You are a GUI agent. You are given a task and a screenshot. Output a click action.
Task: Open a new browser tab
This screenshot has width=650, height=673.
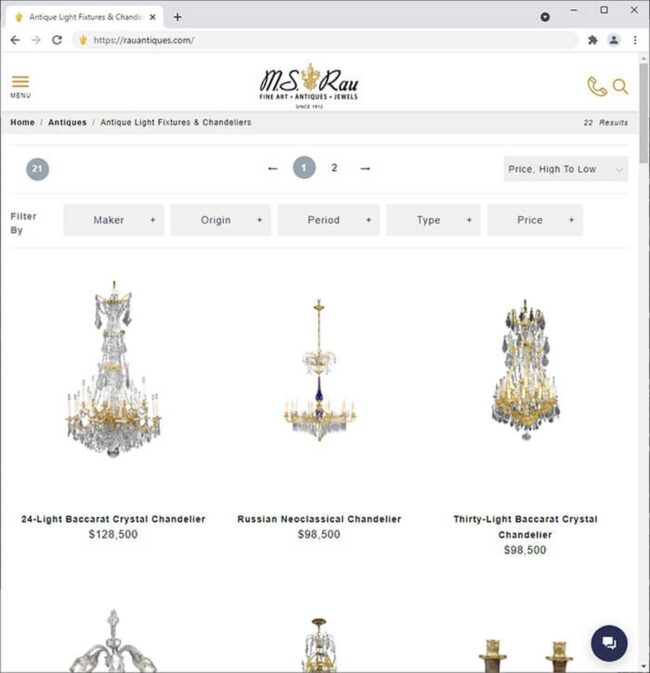pyautogui.click(x=178, y=17)
